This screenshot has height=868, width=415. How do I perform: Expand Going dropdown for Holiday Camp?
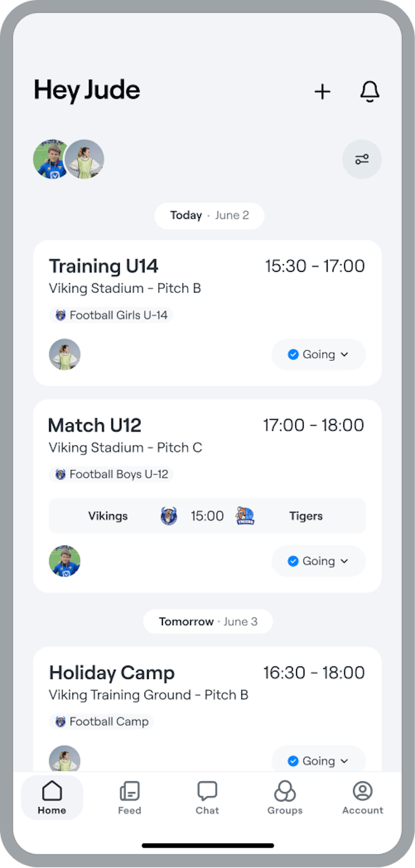point(344,761)
